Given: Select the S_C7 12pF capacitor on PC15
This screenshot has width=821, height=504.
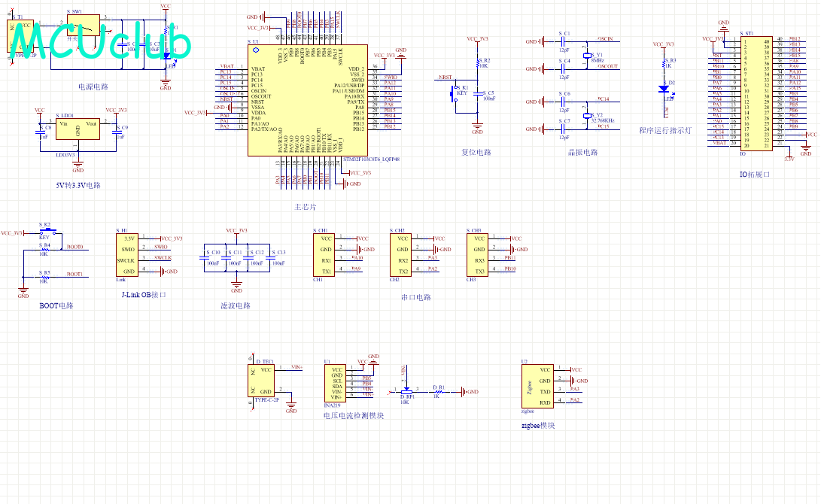Looking at the screenshot, I should pyautogui.click(x=562, y=129).
